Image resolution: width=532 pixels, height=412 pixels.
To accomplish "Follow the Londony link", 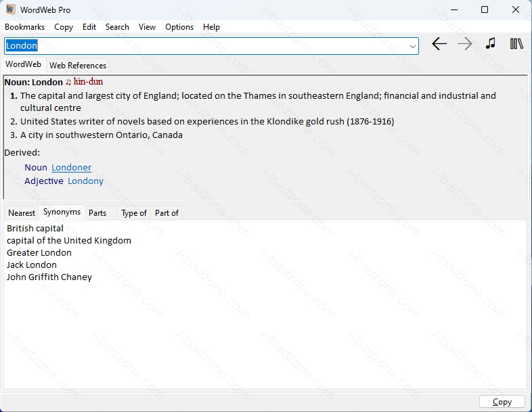I will tap(85, 181).
